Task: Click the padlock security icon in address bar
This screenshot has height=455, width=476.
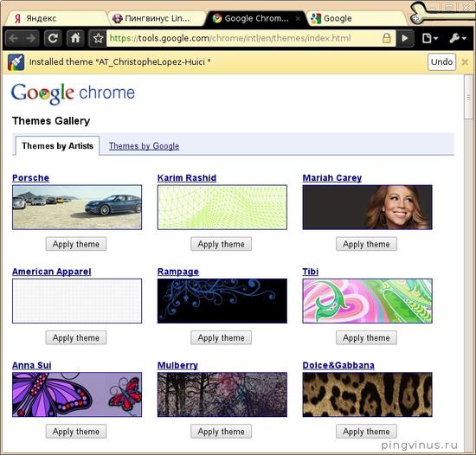Action: tap(386, 38)
